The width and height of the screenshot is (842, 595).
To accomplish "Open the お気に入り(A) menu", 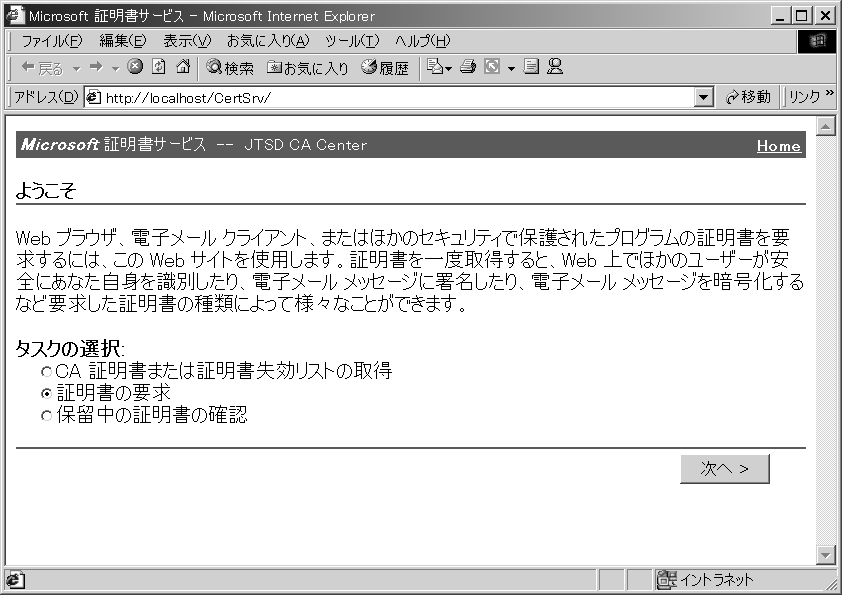I will [x=267, y=41].
